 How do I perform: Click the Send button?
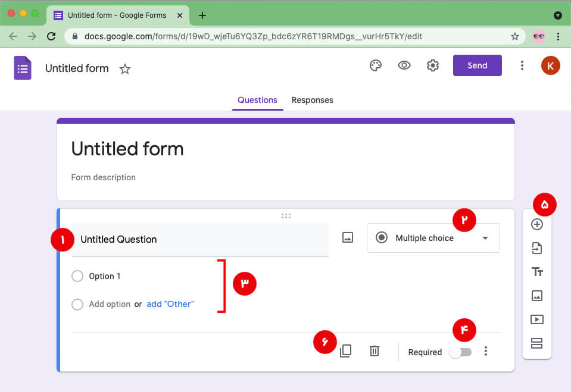[x=477, y=65]
